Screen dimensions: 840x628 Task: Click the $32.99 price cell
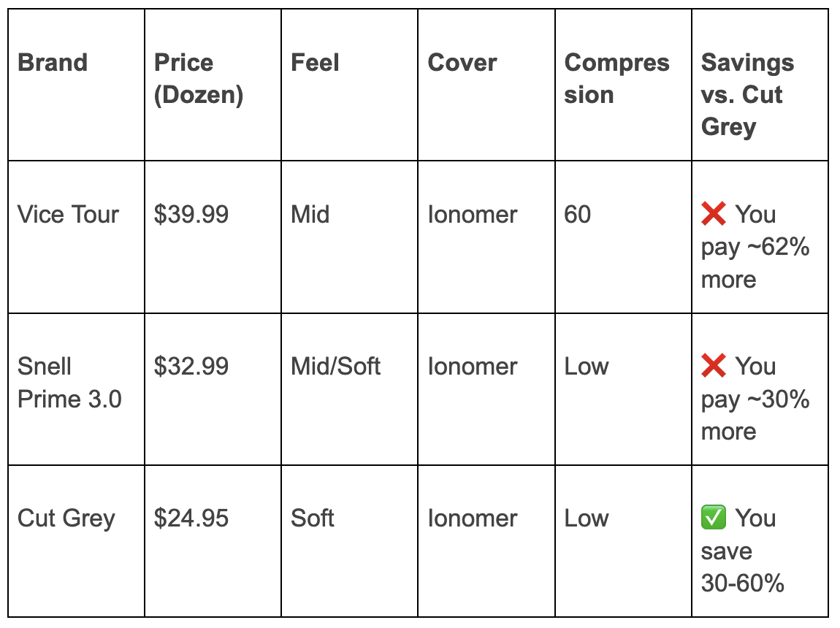point(213,389)
